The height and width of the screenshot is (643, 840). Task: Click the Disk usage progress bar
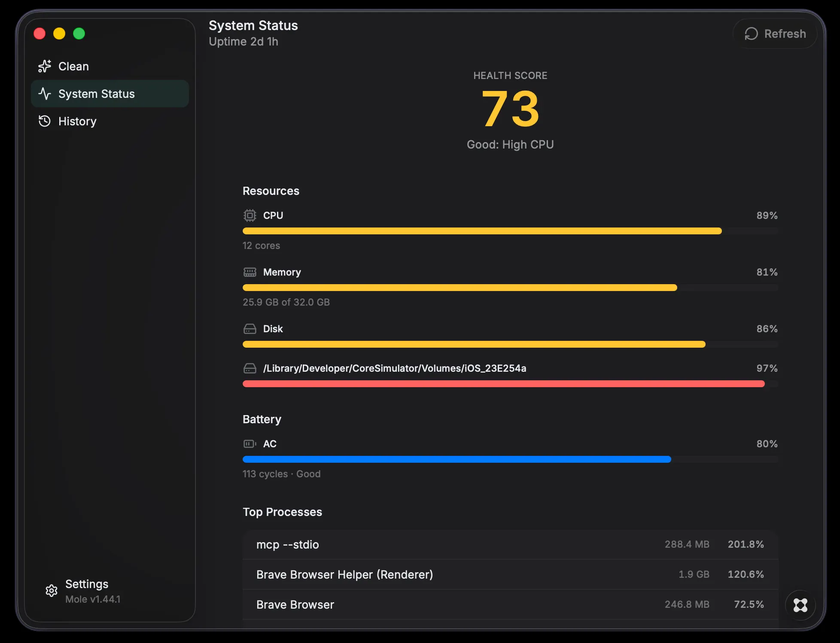pyautogui.click(x=510, y=344)
